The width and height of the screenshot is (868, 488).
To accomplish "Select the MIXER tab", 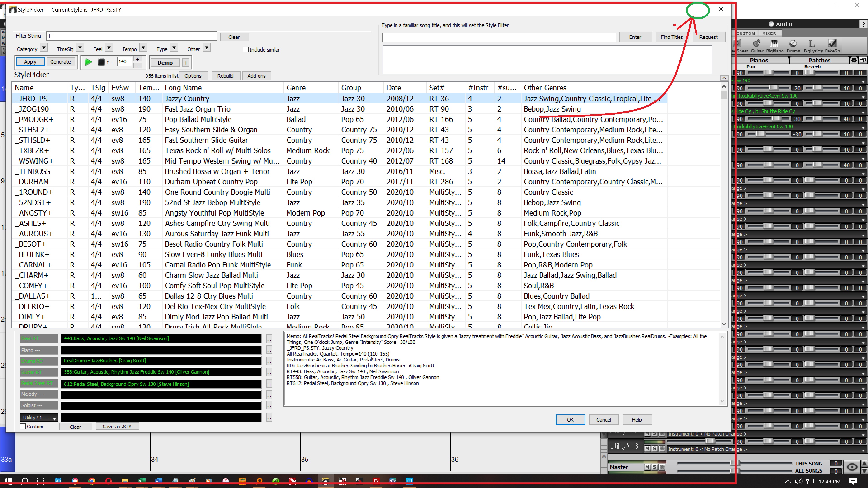I will pos(769,33).
